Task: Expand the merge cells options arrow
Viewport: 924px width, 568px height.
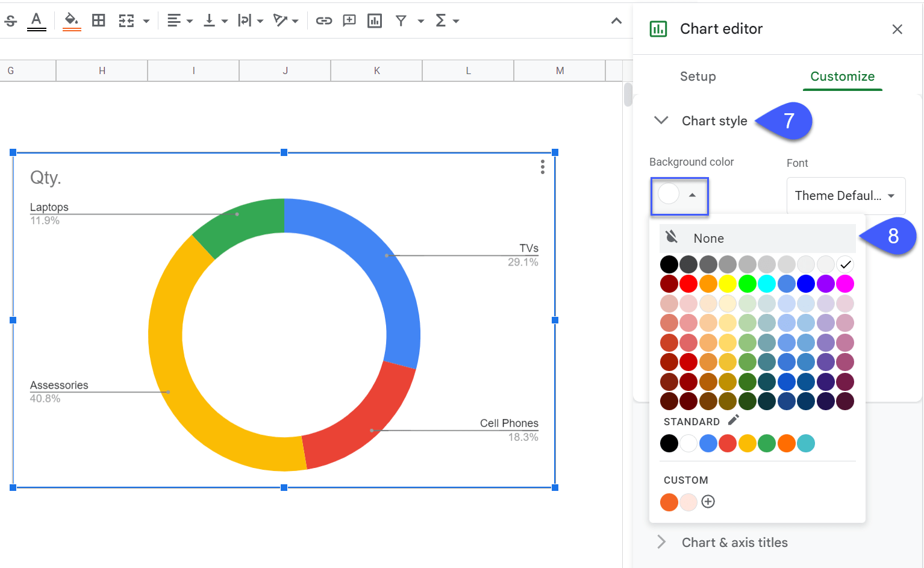Action: 146,21
